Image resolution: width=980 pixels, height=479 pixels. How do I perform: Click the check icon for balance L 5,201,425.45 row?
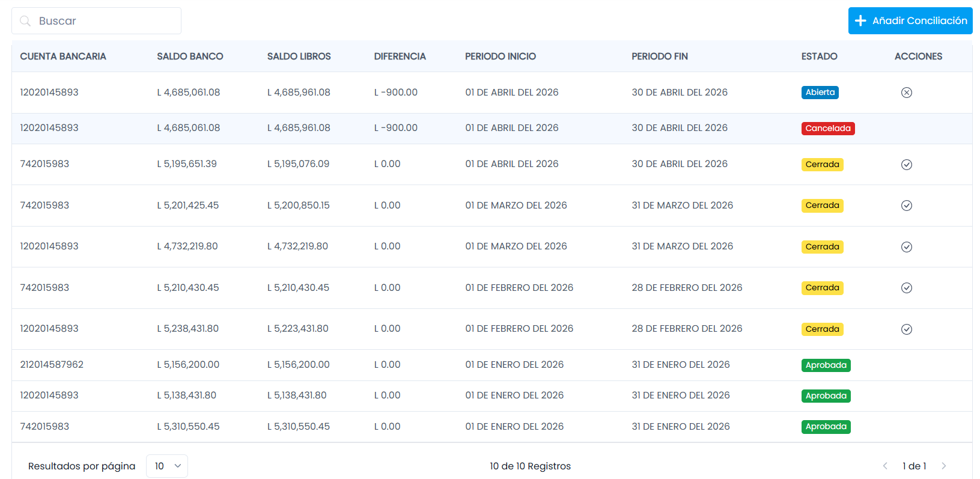pyautogui.click(x=907, y=206)
